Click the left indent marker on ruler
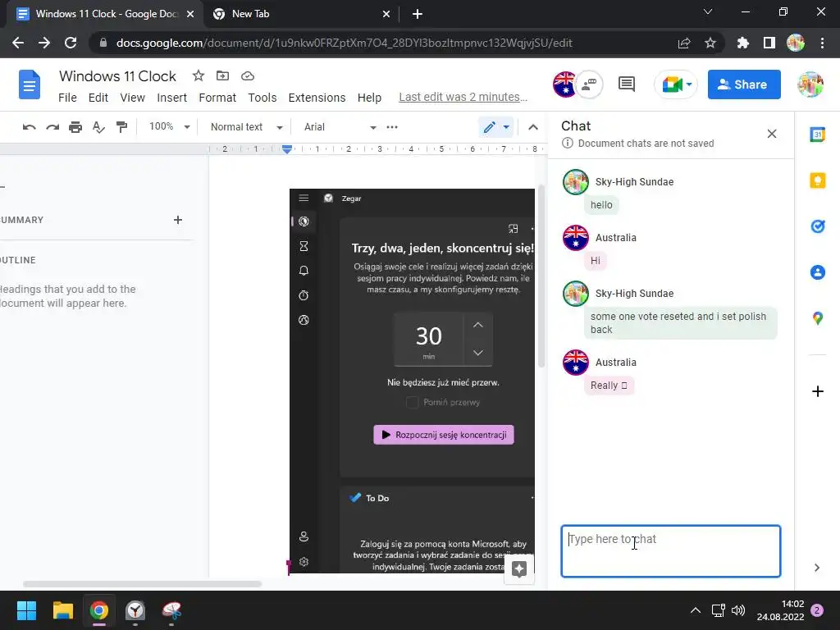This screenshot has width=840, height=630. pos(287,151)
